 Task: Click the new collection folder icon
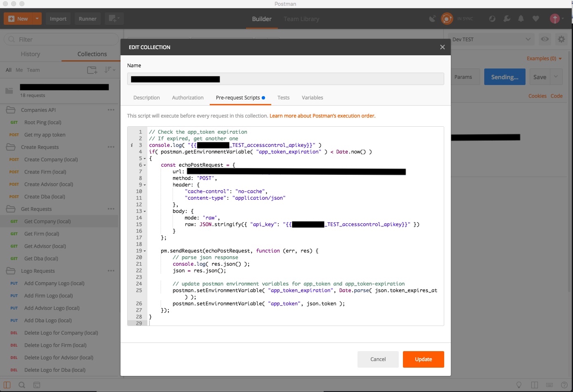pyautogui.click(x=92, y=70)
